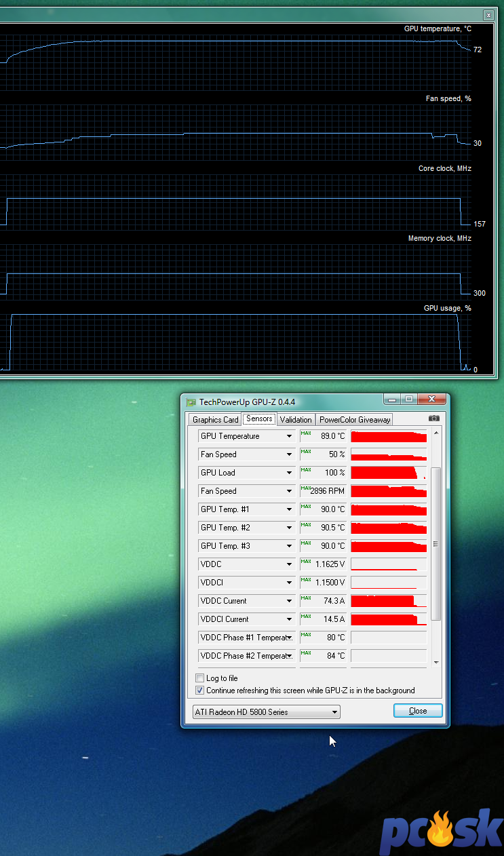
Task: Click the 'Core clock, MHz' graph label
Action: pos(445,168)
